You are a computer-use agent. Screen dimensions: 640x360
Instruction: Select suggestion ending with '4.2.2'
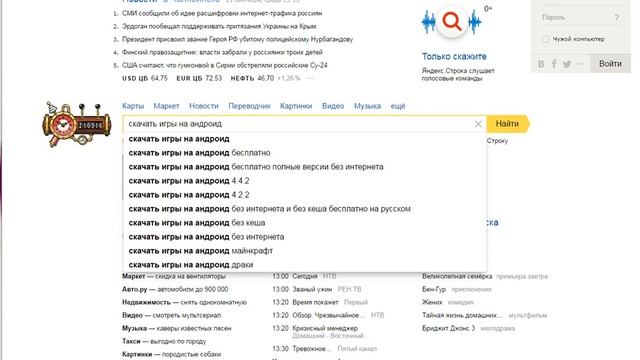pos(304,195)
